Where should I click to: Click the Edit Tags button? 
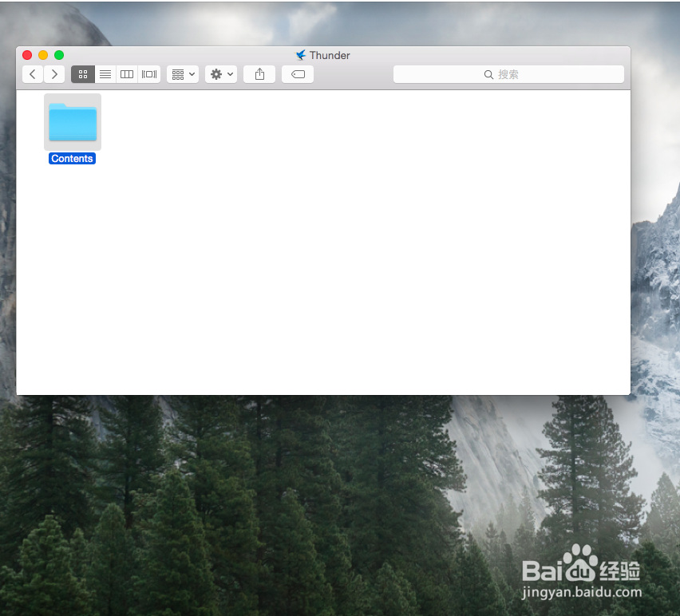click(x=298, y=74)
